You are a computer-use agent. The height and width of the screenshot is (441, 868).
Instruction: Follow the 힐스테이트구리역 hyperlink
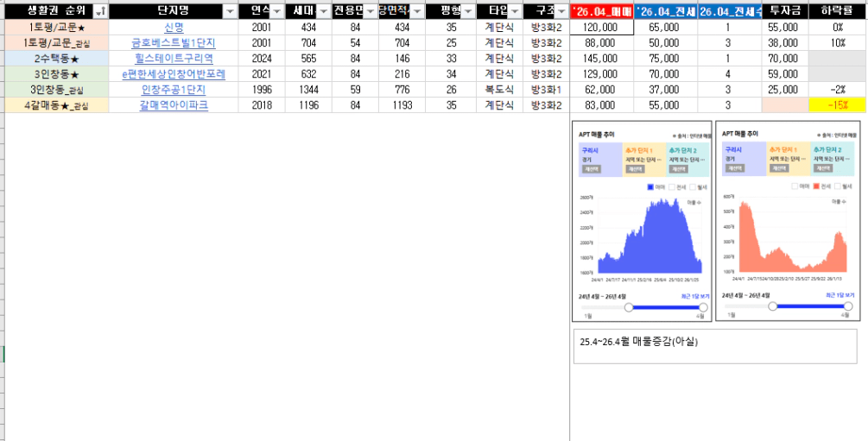174,59
